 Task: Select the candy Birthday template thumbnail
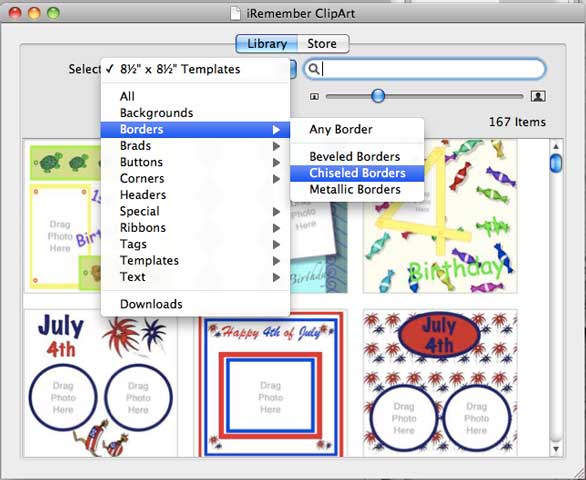(440, 216)
